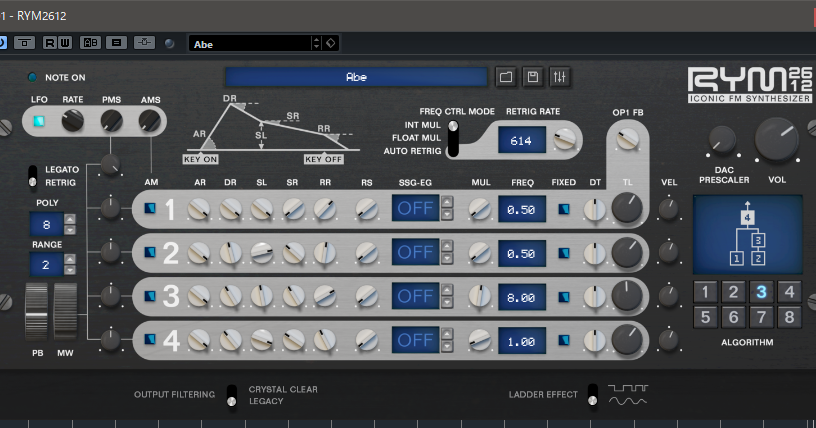Toggle FIXED frequency for operator 1

pyautogui.click(x=564, y=209)
